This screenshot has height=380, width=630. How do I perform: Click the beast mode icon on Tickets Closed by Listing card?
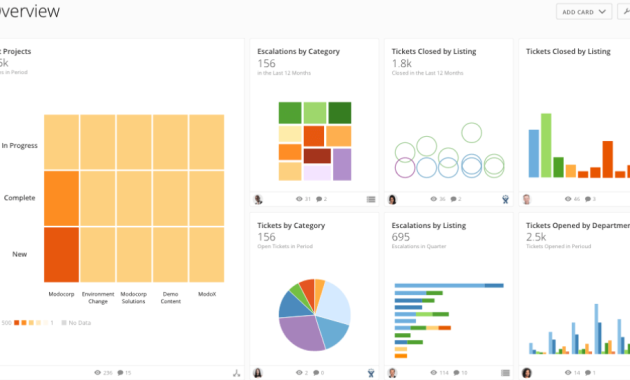(505, 199)
